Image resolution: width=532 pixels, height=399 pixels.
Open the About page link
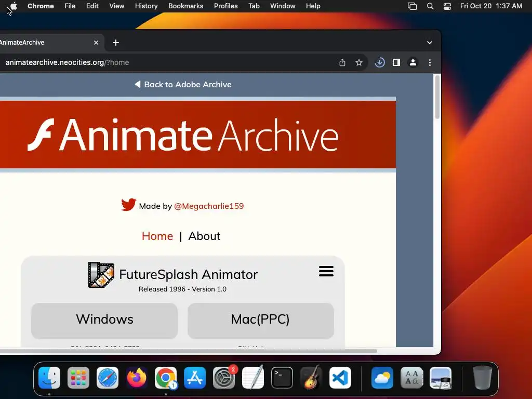tap(204, 236)
